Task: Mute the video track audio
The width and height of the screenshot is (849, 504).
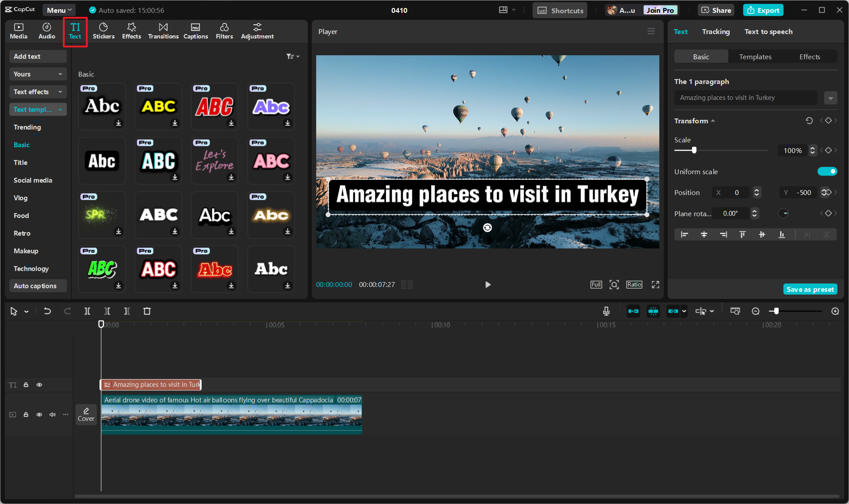Action: [x=53, y=415]
